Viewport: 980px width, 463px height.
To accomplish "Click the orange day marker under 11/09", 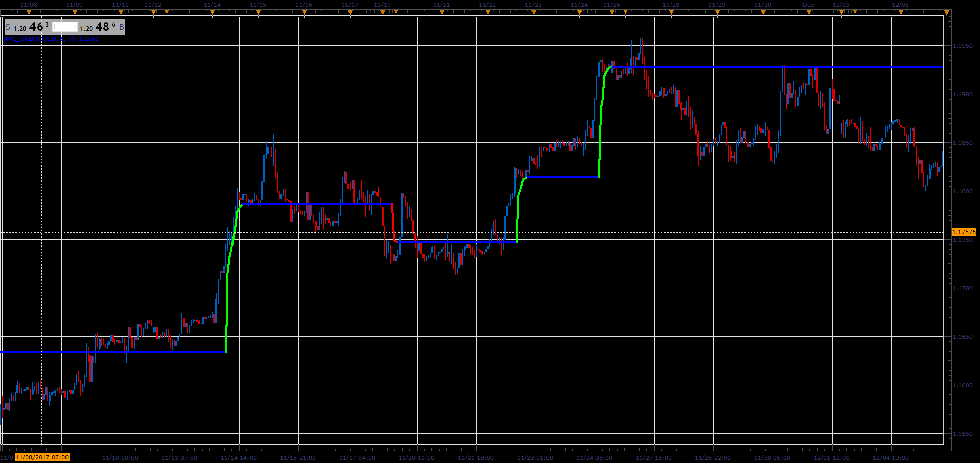I will pyautogui.click(x=75, y=13).
